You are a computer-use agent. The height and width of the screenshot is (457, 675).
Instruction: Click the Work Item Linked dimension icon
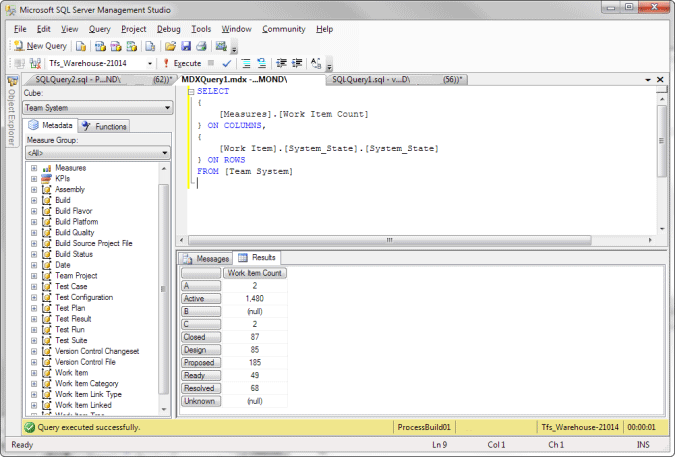click(x=46, y=405)
